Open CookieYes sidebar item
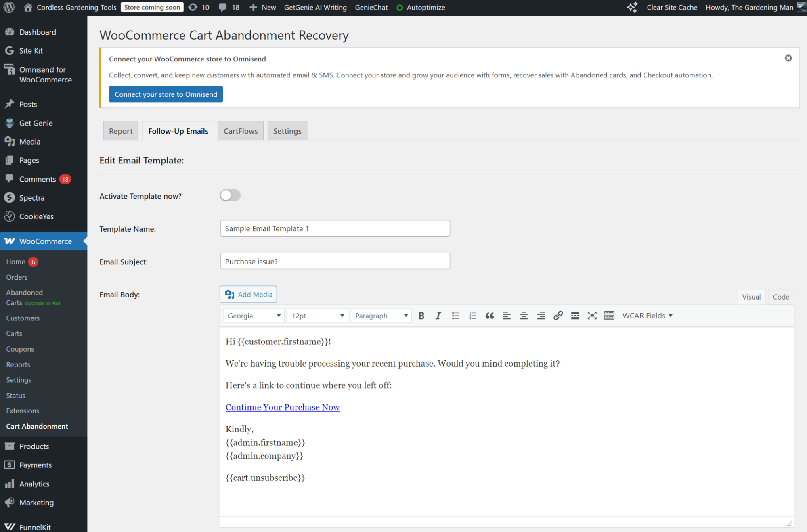 [x=36, y=216]
